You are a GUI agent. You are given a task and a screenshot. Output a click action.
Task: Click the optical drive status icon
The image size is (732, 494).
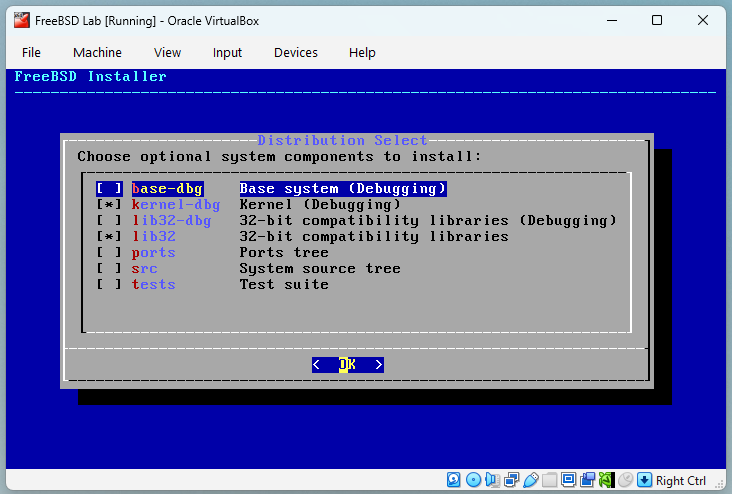(473, 480)
